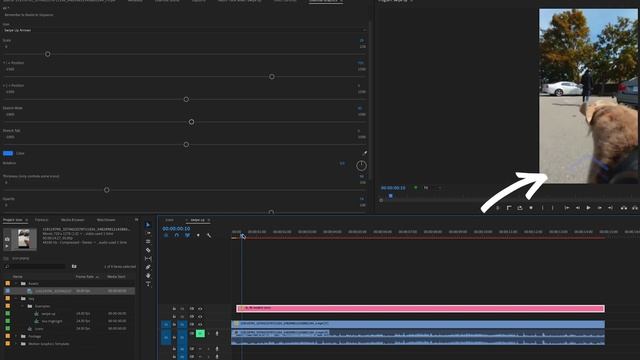Select the Selection tool in the tools panel
Screen dimensions: 640x360
click(x=148, y=225)
